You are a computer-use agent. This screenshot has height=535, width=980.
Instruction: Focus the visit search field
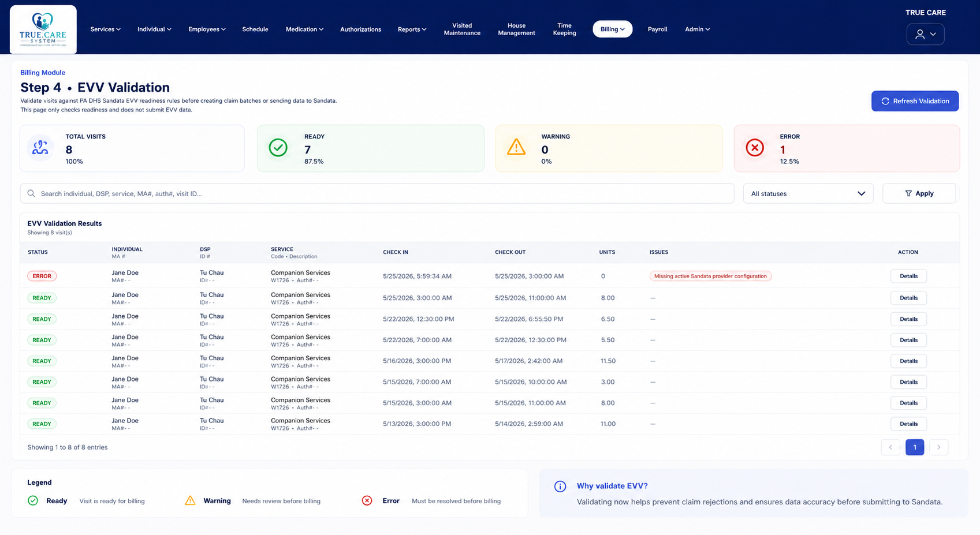tap(377, 193)
